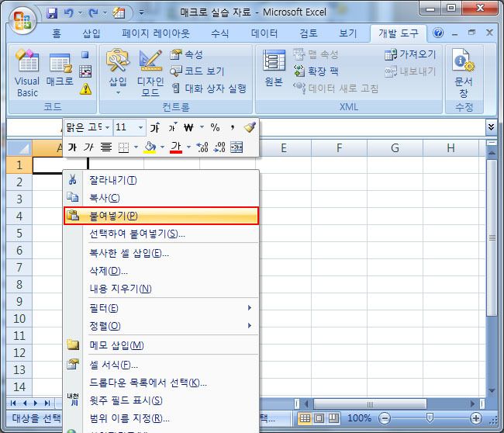Viewport: 504px width, 433px height.
Task: Click XML 가져오기 import
Action: point(410,54)
